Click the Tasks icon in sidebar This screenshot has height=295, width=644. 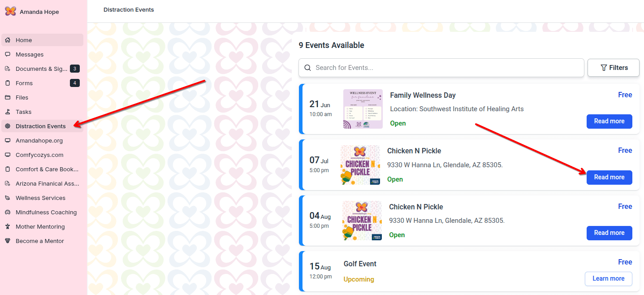[8, 112]
